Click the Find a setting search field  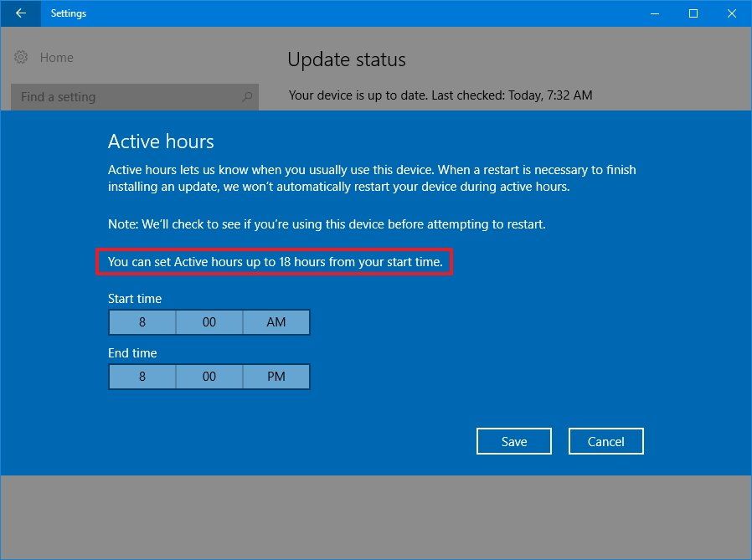(x=126, y=96)
